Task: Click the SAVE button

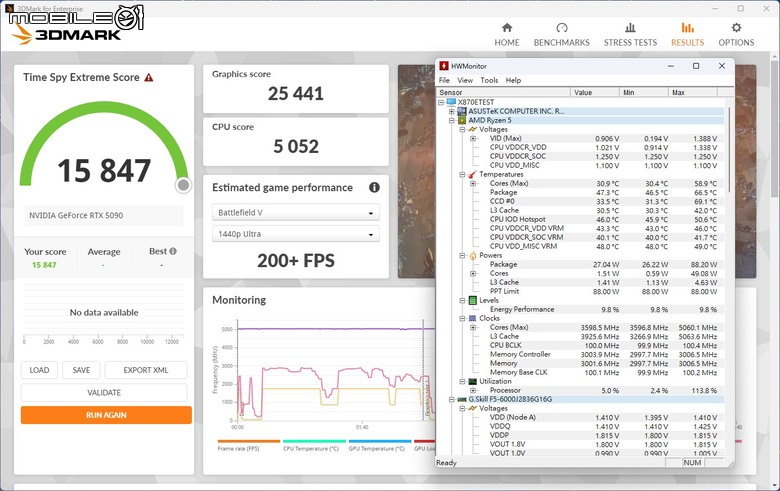Action: (81, 370)
